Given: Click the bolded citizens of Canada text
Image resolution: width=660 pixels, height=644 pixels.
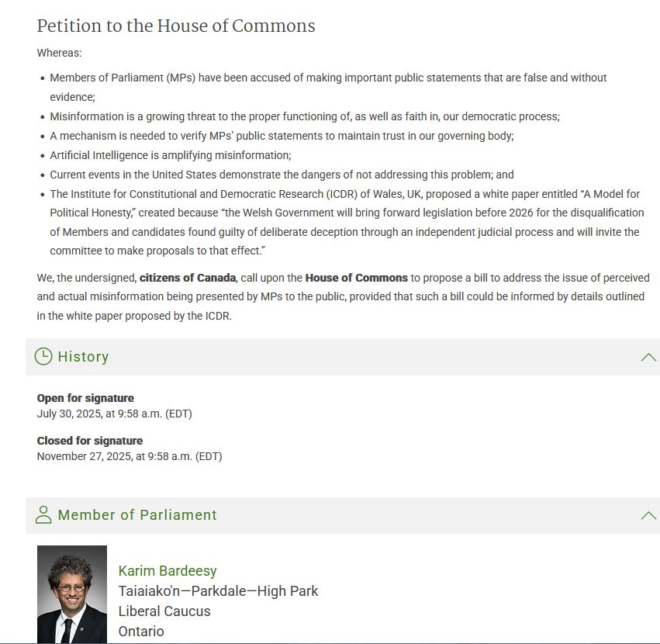Looking at the screenshot, I should tap(187, 277).
